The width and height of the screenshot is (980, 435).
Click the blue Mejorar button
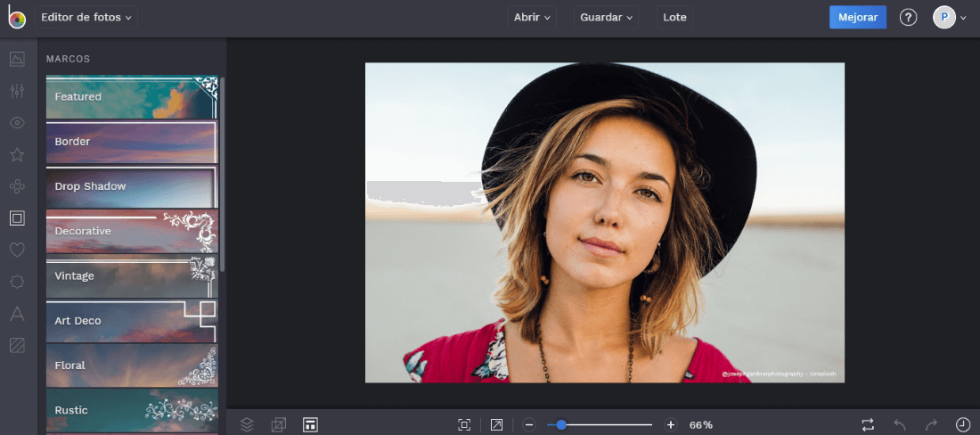[x=857, y=17]
